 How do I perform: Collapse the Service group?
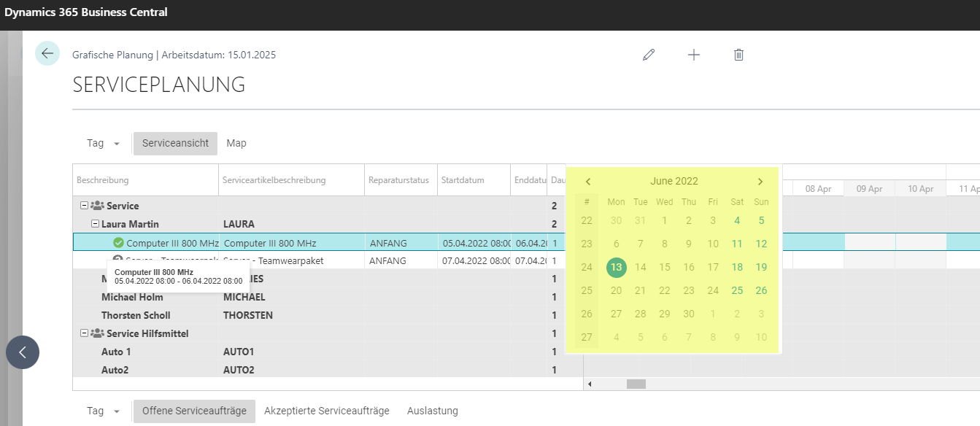85,206
